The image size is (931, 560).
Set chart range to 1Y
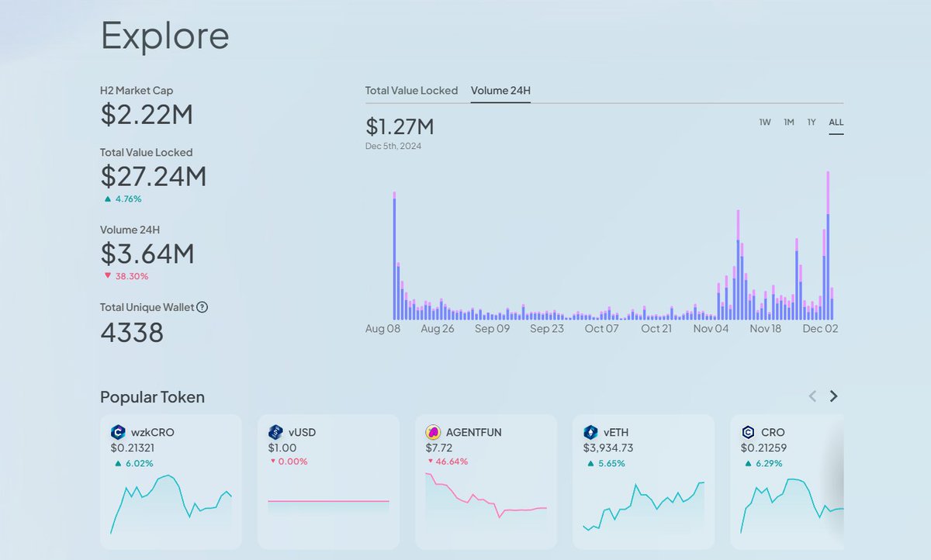812,122
